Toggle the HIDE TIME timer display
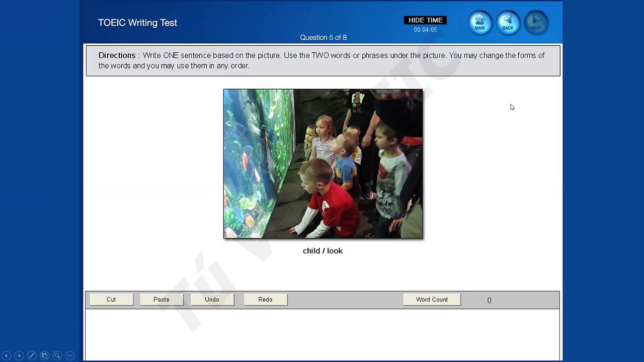Viewport: 644px width, 362px height. pos(425,20)
